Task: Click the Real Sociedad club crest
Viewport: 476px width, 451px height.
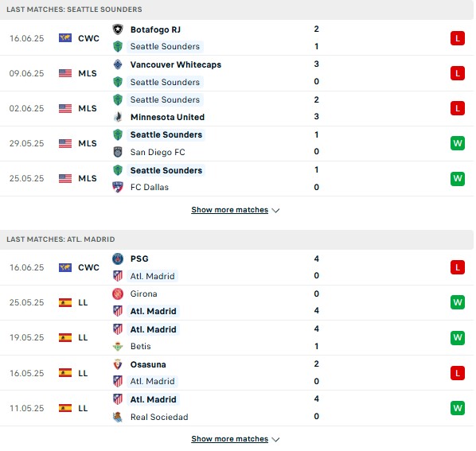Action: click(118, 417)
